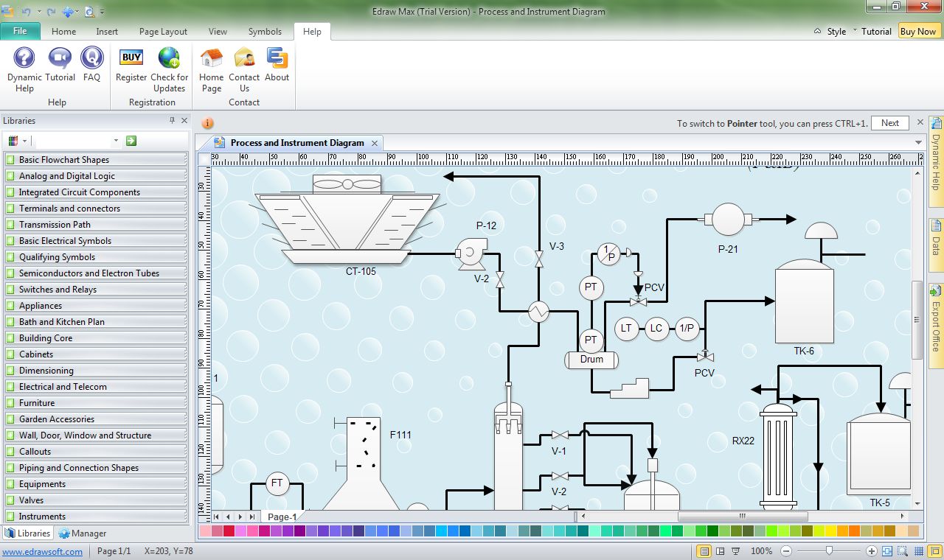
Task: Select the Page-1 sheet tab
Action: pos(282,517)
